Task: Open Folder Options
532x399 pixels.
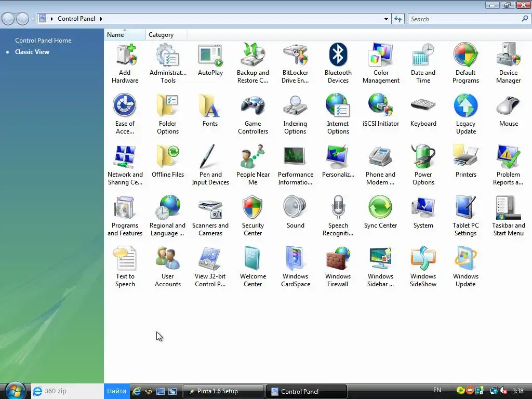Action: [168, 114]
